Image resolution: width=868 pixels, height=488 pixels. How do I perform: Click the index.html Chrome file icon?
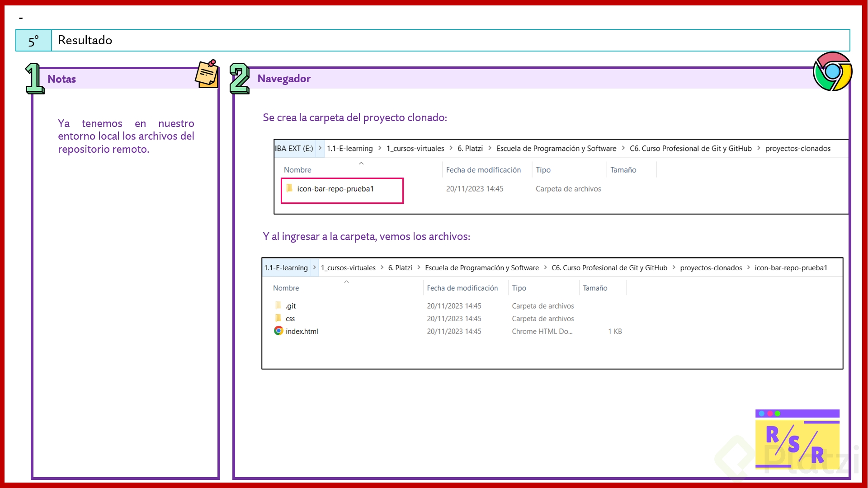click(x=278, y=331)
